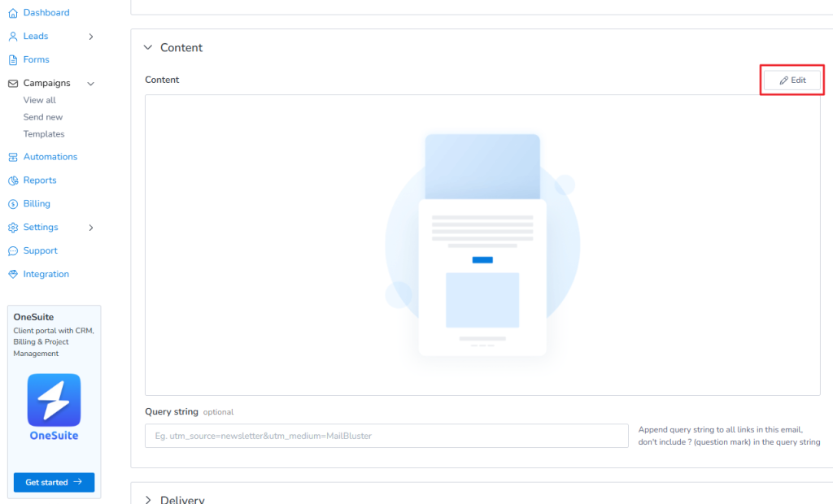The height and width of the screenshot is (504, 833).
Task: Open the Support page
Action: pos(41,250)
